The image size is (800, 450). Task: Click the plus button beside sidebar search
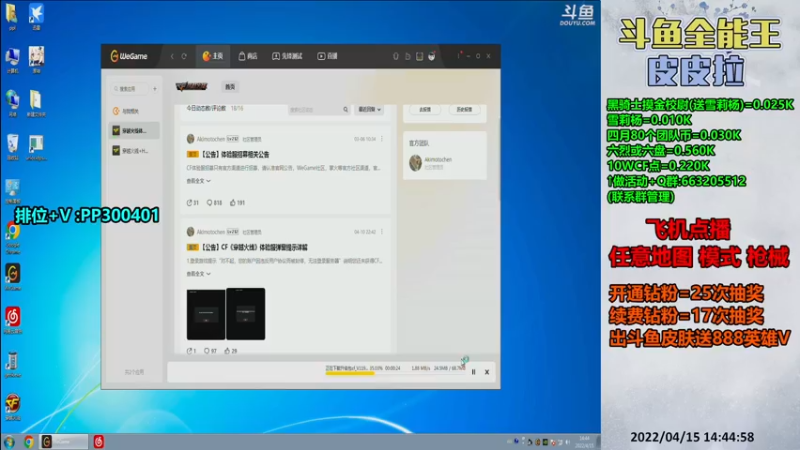(x=155, y=89)
